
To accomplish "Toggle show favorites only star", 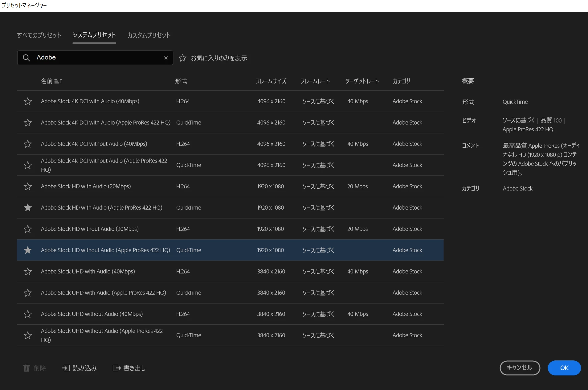I will pyautogui.click(x=182, y=58).
